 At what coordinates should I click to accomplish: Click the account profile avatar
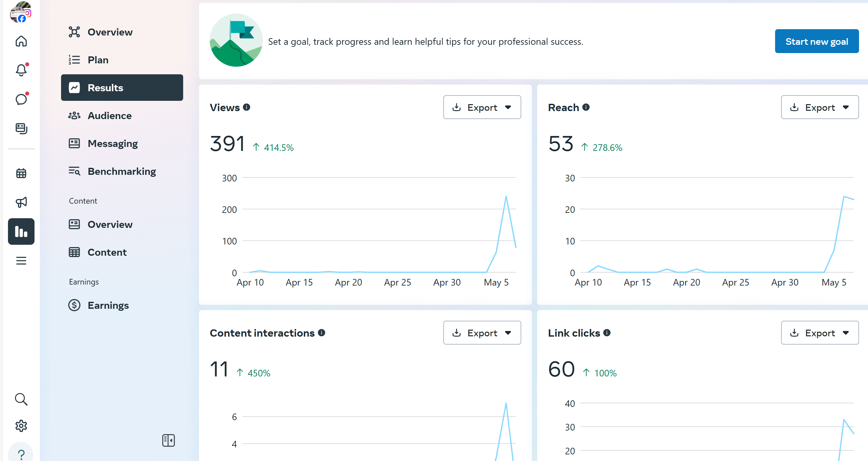point(20,12)
